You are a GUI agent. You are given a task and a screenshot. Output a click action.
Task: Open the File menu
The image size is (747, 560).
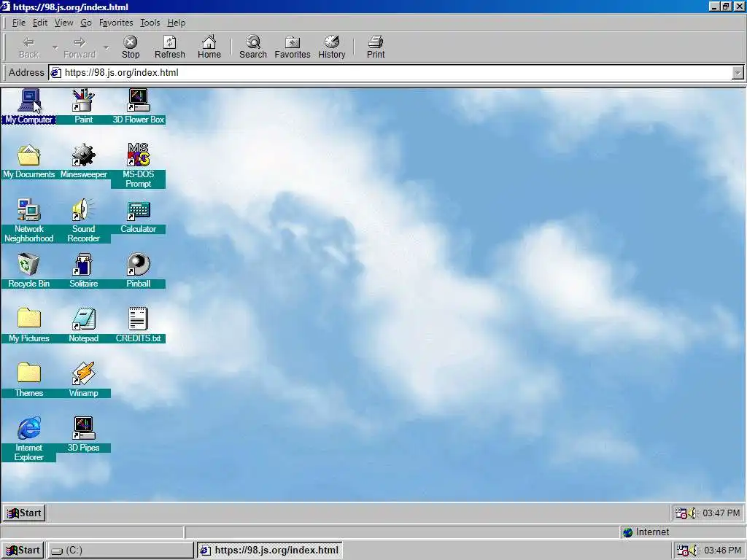click(x=18, y=23)
